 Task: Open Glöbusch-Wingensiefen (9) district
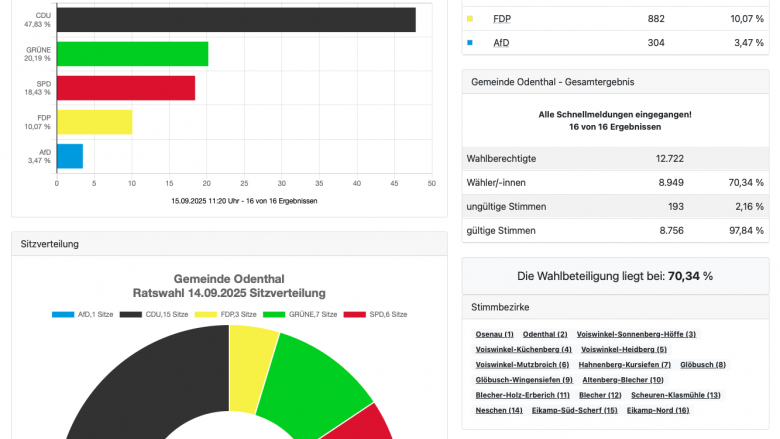524,380
